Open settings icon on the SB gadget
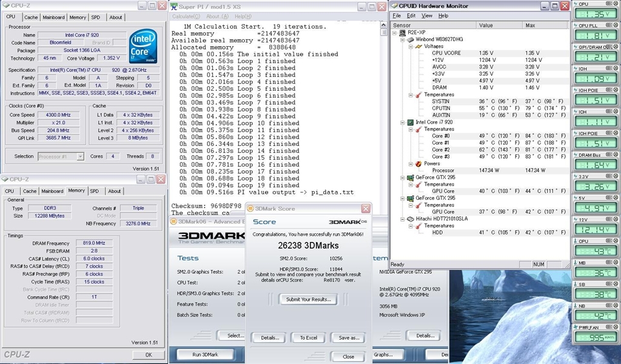 tap(609, 284)
